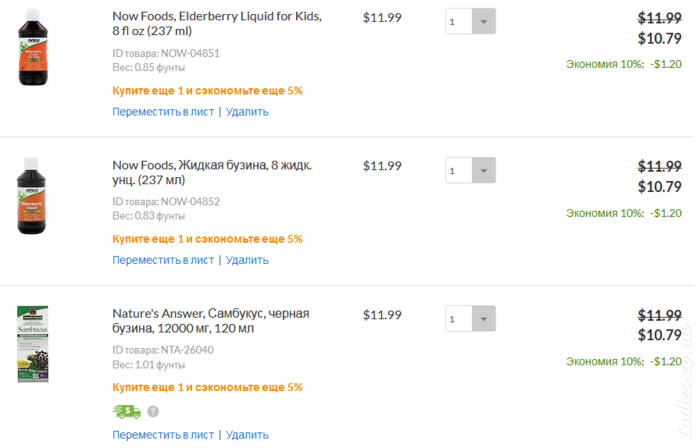Click Удалить for Elderberry Liquid for Kids
The width and height of the screenshot is (700, 448).
(247, 112)
